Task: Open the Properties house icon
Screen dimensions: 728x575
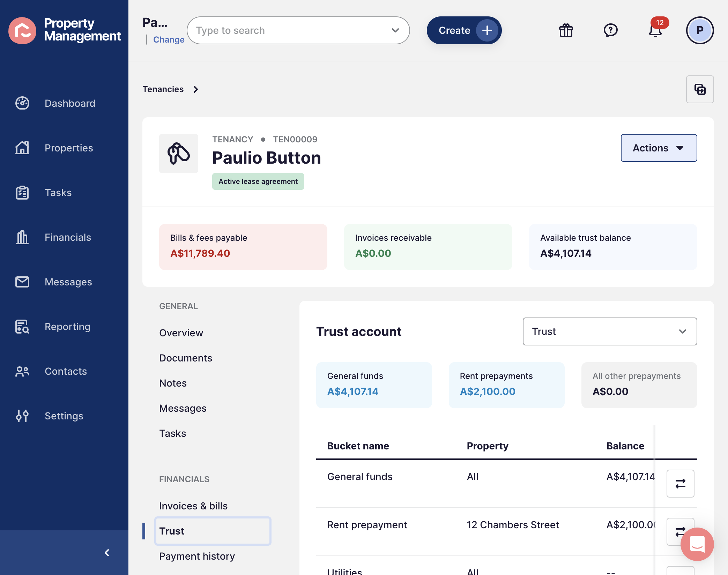Action: click(x=22, y=148)
